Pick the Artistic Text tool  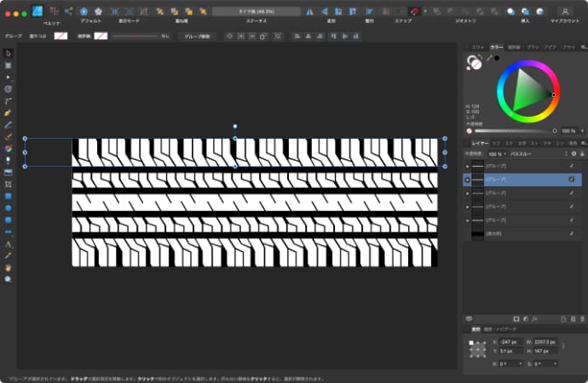(9, 243)
